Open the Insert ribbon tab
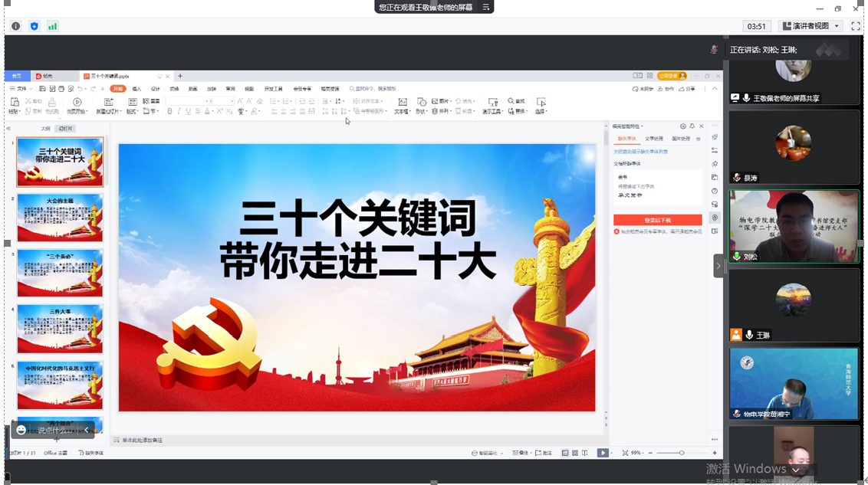Screen dimensions: 868x485 [136, 88]
